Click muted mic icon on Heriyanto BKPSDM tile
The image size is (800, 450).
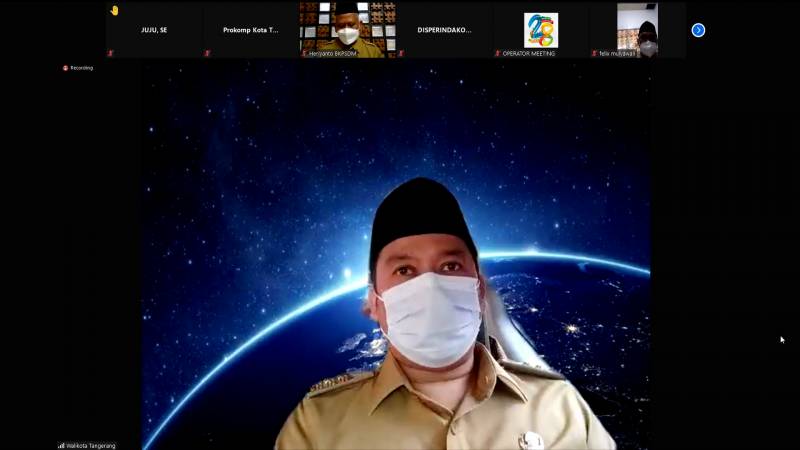305,53
